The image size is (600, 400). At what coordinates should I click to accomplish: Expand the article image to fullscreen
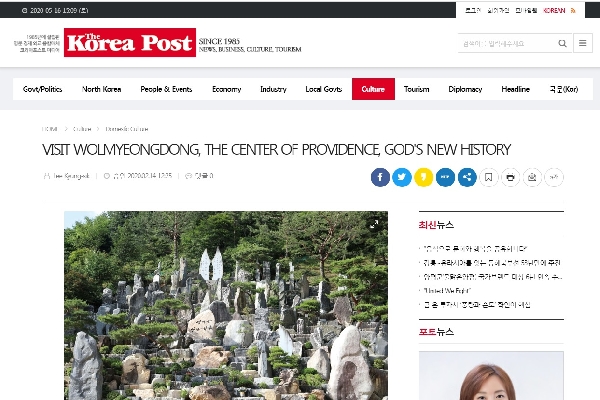374,224
